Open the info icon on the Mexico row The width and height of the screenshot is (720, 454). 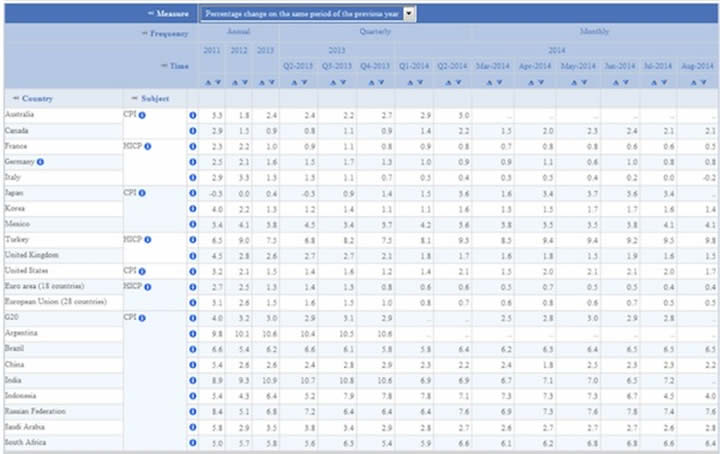pos(193,224)
